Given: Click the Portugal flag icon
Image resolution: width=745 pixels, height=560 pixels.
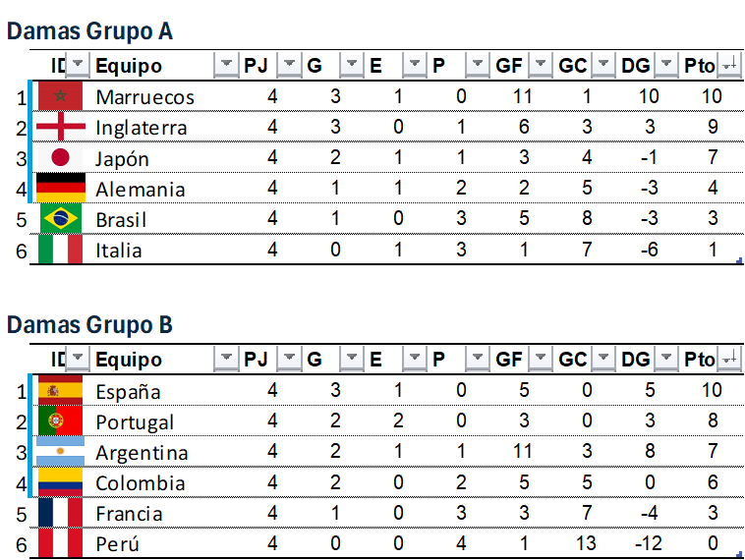Looking at the screenshot, I should (x=60, y=421).
